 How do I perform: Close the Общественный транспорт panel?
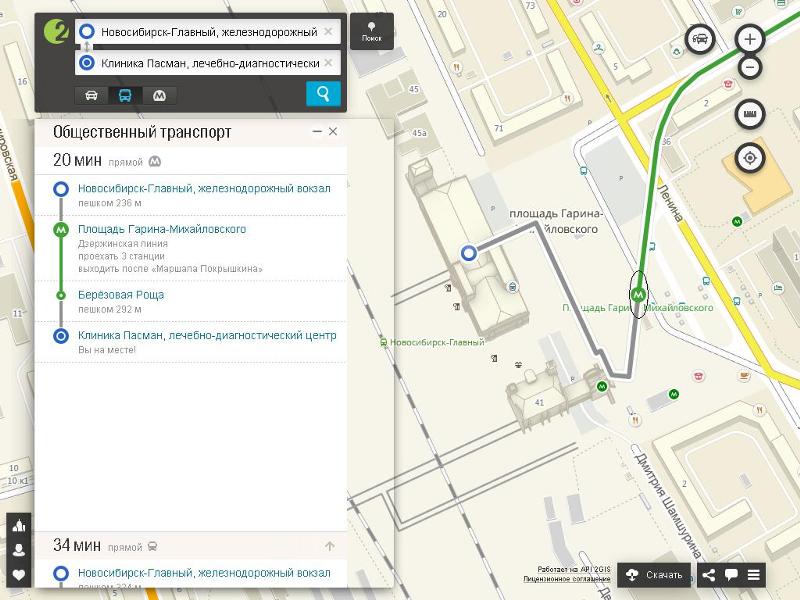[333, 131]
